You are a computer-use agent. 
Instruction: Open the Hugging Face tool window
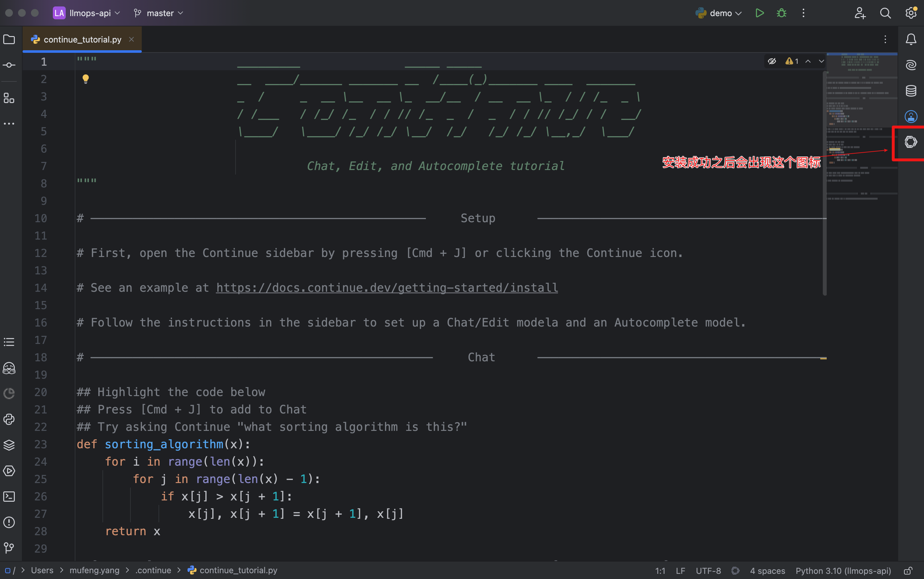[9, 368]
